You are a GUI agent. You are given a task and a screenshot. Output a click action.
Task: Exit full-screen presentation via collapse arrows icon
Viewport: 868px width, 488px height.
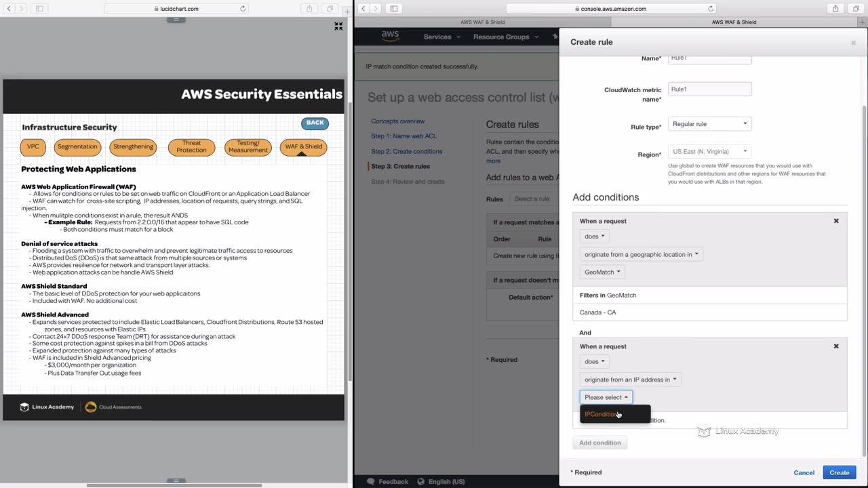coord(338,26)
